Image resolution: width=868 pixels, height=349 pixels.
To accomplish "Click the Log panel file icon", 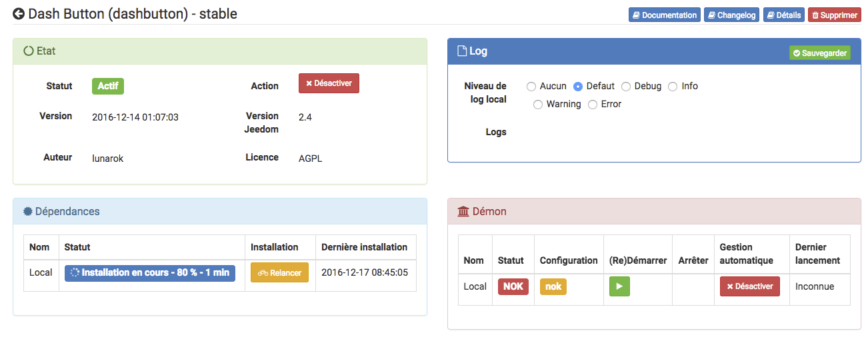I will (x=462, y=51).
